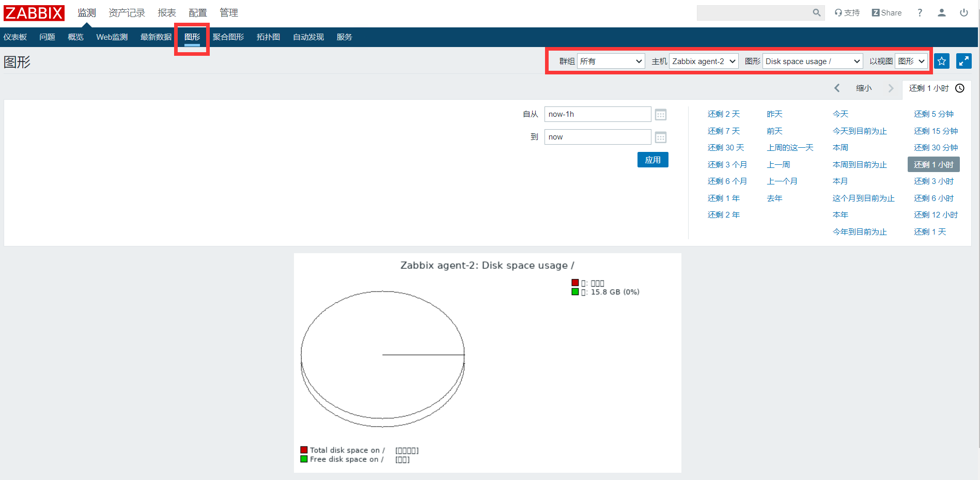This screenshot has height=480, width=980.
Task: Click the search magnifier icon
Action: coord(816,13)
